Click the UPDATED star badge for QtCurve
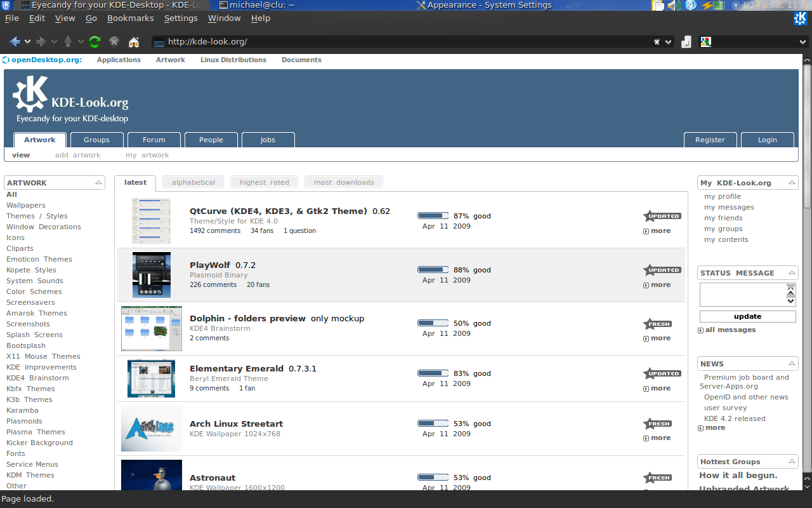Viewport: 812px width, 508px height. tap(662, 216)
